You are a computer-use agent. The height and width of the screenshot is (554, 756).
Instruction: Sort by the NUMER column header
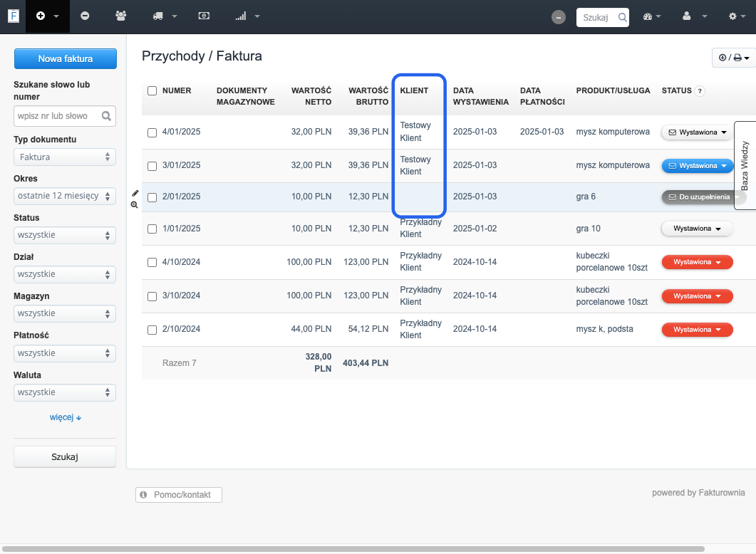click(x=177, y=90)
